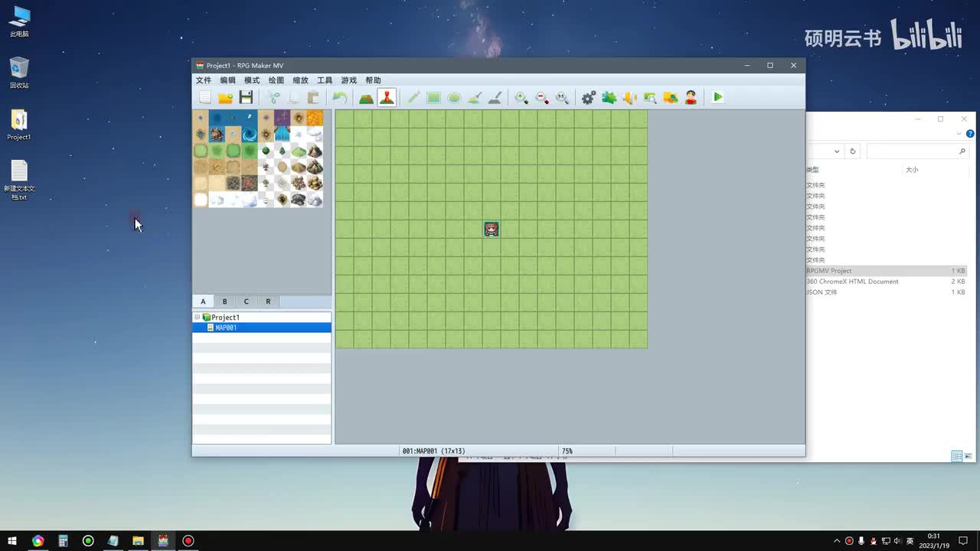Open the Character Generator icon

coord(691,97)
